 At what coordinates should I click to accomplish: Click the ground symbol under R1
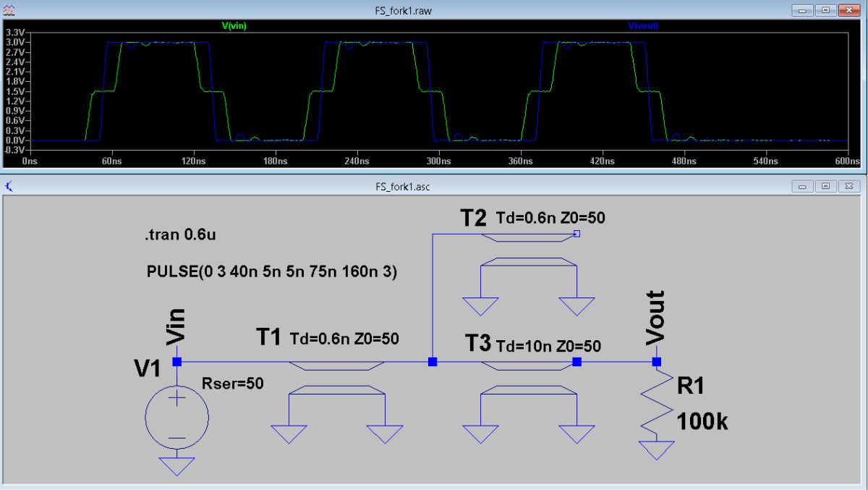[x=657, y=449]
